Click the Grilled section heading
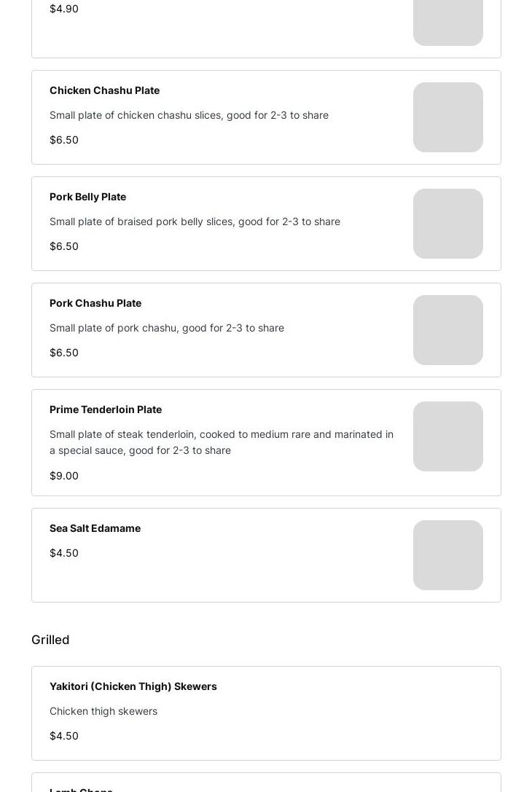Screen dimensions: 532x792 [50, 640]
